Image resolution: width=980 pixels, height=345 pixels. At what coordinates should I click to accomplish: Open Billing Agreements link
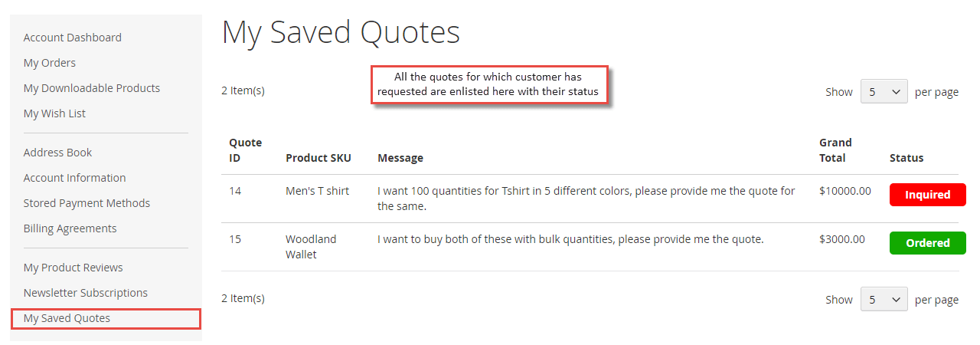70,228
